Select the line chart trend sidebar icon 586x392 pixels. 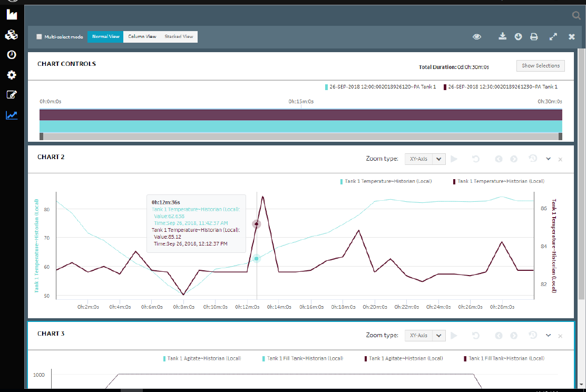(12, 115)
